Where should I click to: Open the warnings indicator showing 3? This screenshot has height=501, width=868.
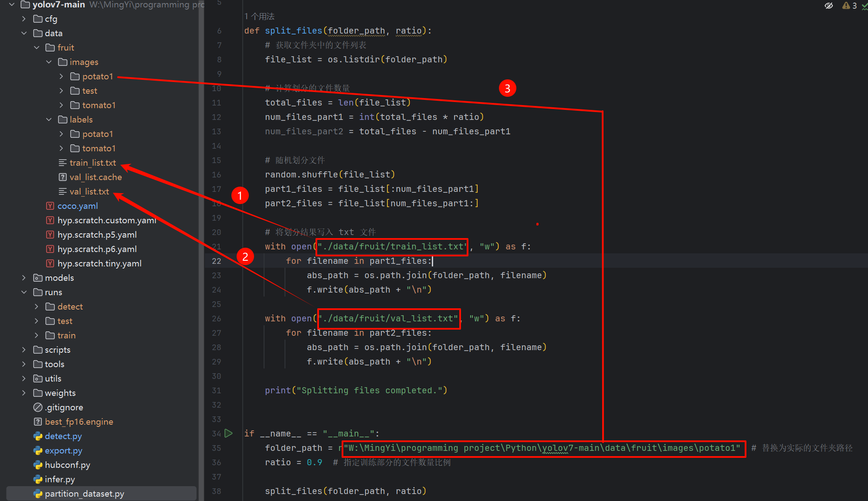point(850,6)
